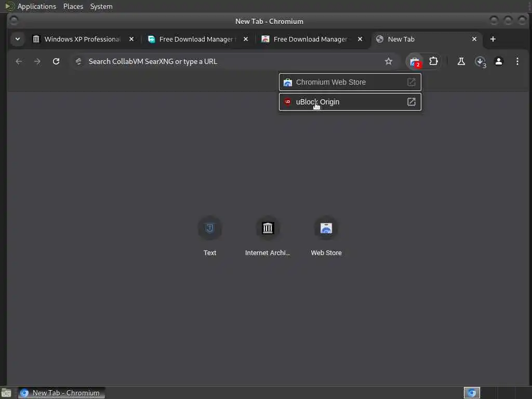The image size is (532, 399).
Task: Open the Internet Archive shortcut tile
Action: [268, 236]
